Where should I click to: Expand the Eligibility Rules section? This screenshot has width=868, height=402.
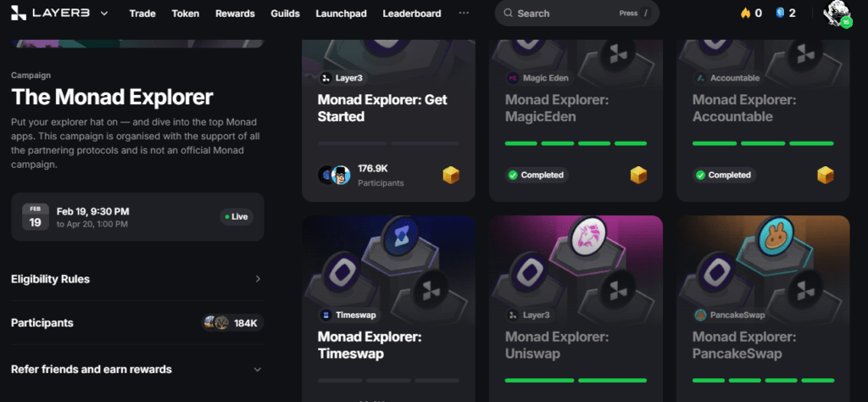[x=136, y=279]
